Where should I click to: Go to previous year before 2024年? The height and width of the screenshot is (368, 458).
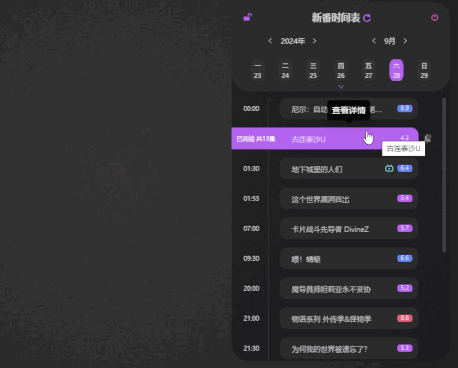coord(270,41)
